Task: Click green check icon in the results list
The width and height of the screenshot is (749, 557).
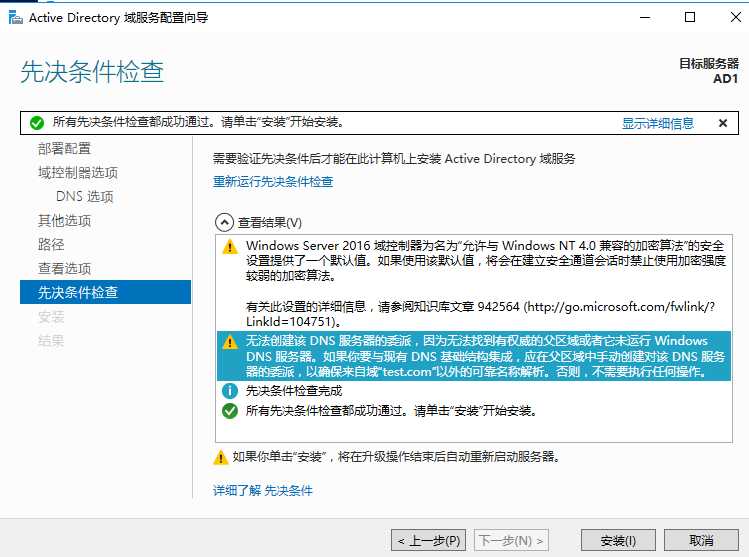Action: click(230, 411)
